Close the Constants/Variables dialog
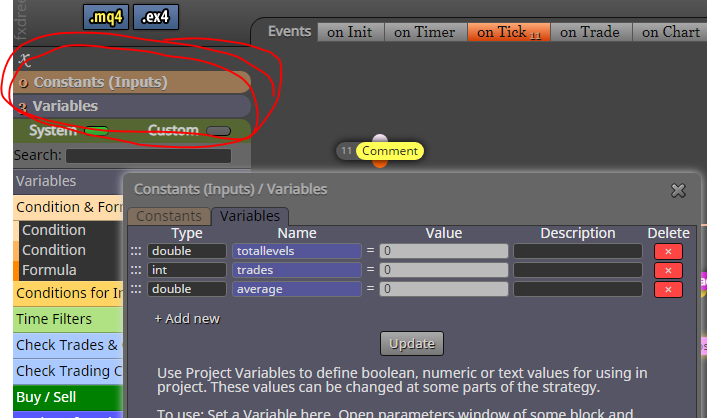Viewport: 707px width, 418px height. click(x=678, y=190)
